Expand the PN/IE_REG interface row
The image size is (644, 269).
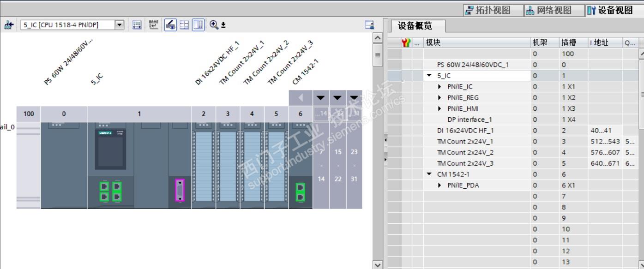[440, 98]
